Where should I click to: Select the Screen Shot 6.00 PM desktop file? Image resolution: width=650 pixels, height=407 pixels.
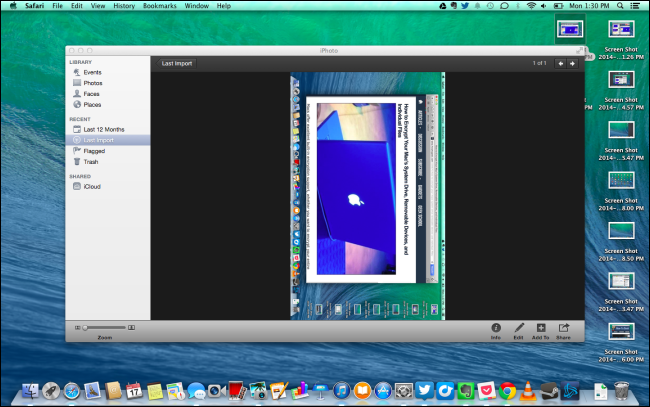pos(621,342)
